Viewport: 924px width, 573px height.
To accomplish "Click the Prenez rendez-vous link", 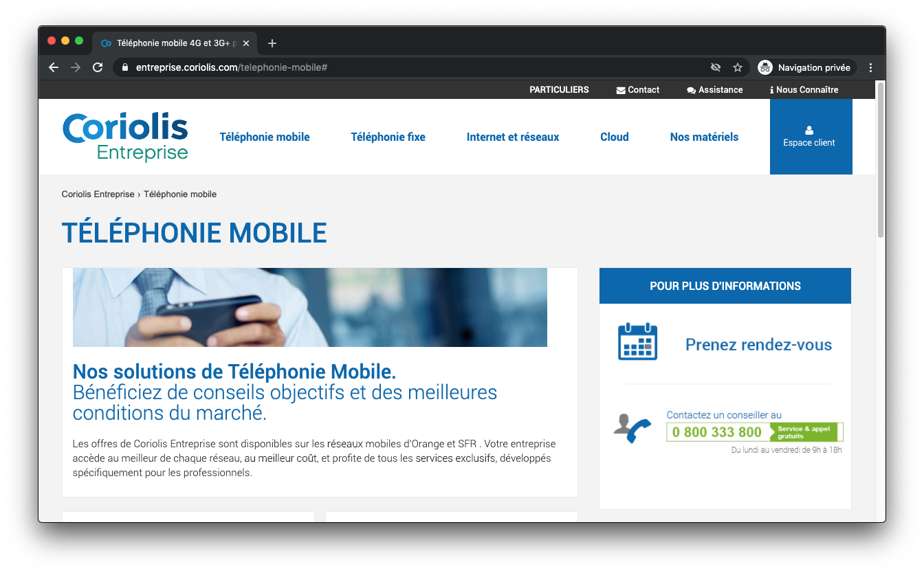I will click(x=758, y=345).
